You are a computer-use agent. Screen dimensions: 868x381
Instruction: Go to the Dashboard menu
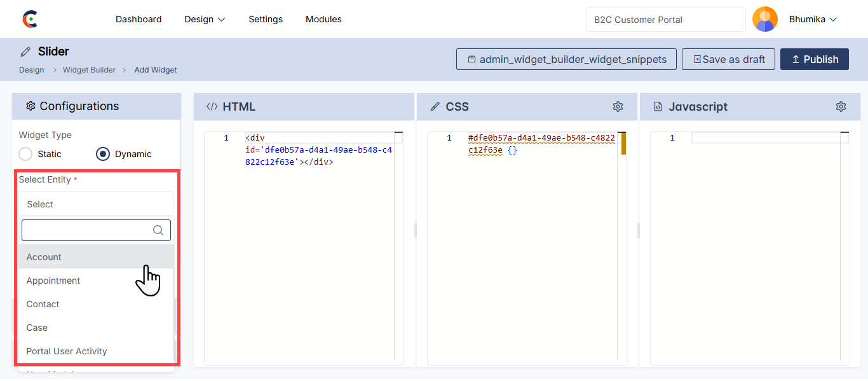[139, 19]
